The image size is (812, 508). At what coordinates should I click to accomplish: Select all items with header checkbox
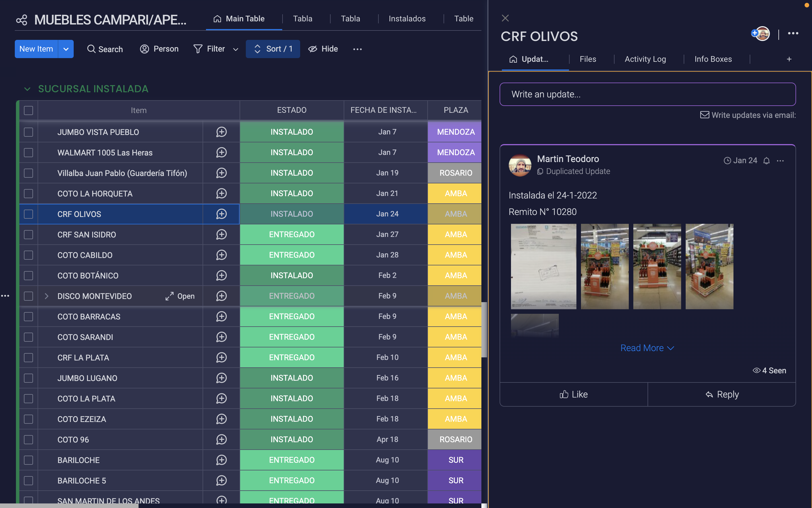click(x=28, y=110)
